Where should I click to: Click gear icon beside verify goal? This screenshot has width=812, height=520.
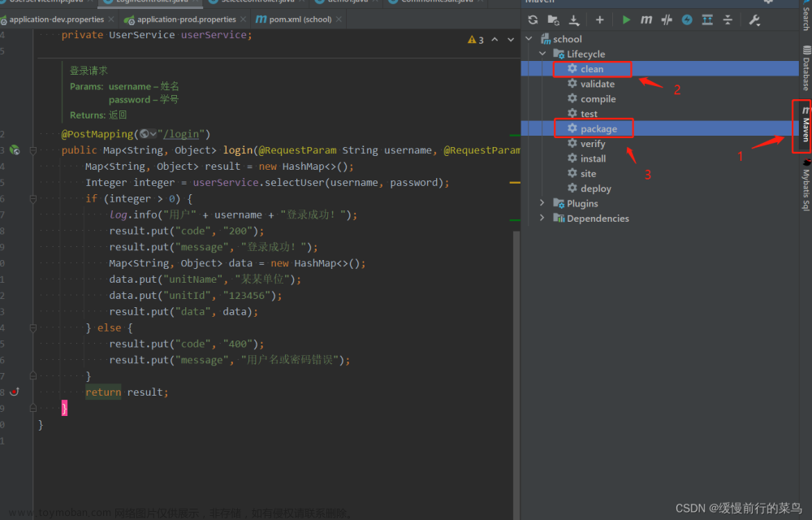click(572, 143)
